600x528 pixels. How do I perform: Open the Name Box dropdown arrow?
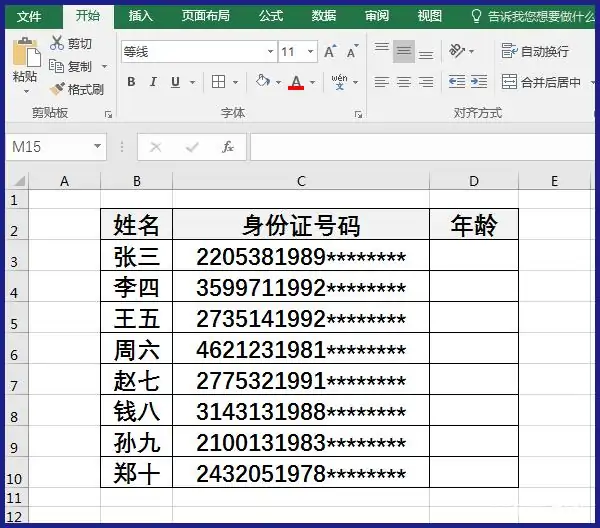tap(98, 147)
